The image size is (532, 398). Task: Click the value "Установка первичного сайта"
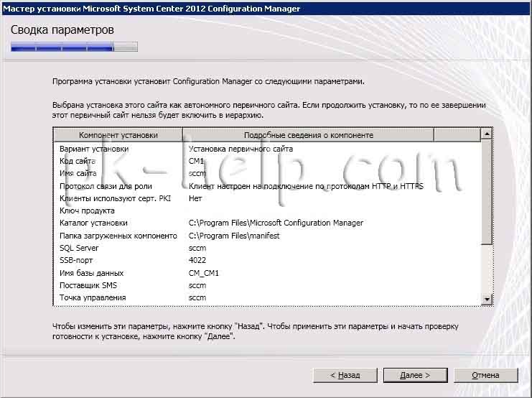click(241, 149)
